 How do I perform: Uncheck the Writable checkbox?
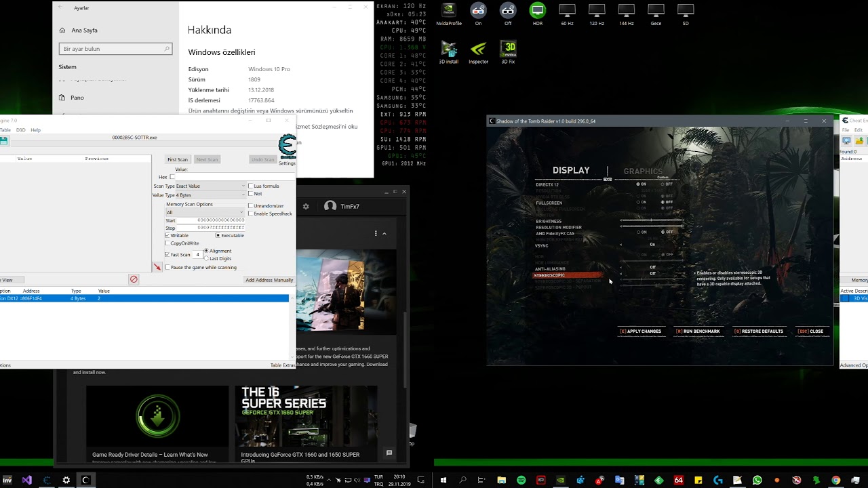(x=167, y=235)
